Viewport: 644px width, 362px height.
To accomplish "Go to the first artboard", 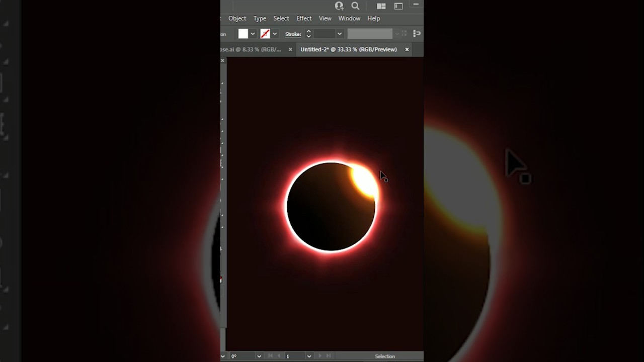I will pyautogui.click(x=270, y=356).
